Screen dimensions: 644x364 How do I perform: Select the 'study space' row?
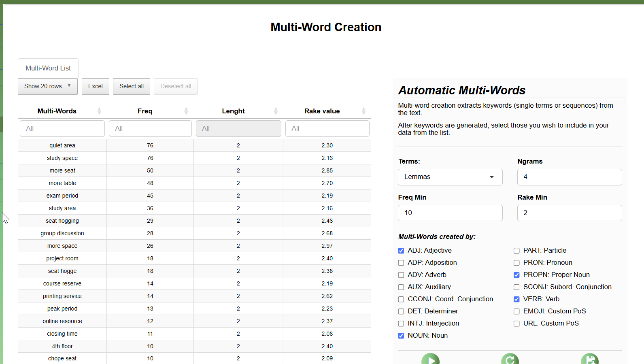click(194, 158)
